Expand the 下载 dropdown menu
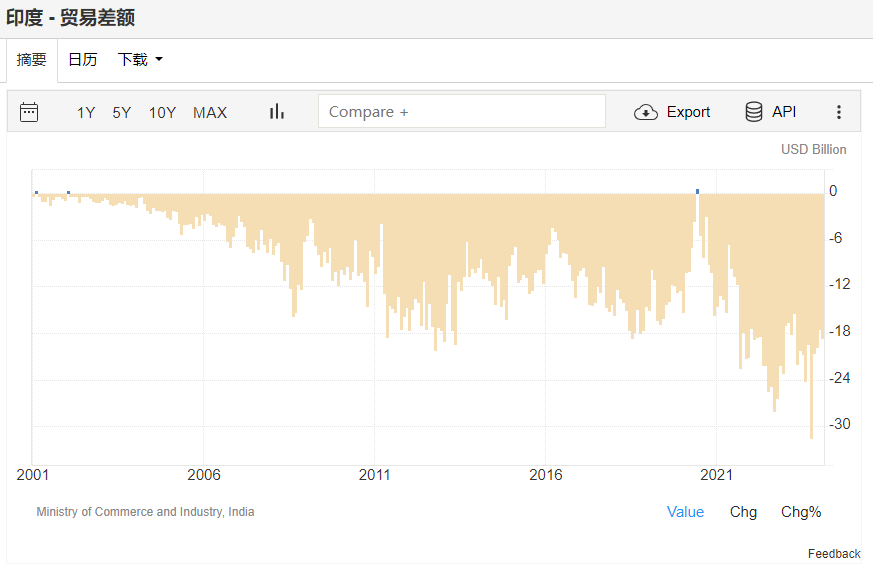This screenshot has width=873, height=572. (x=133, y=60)
